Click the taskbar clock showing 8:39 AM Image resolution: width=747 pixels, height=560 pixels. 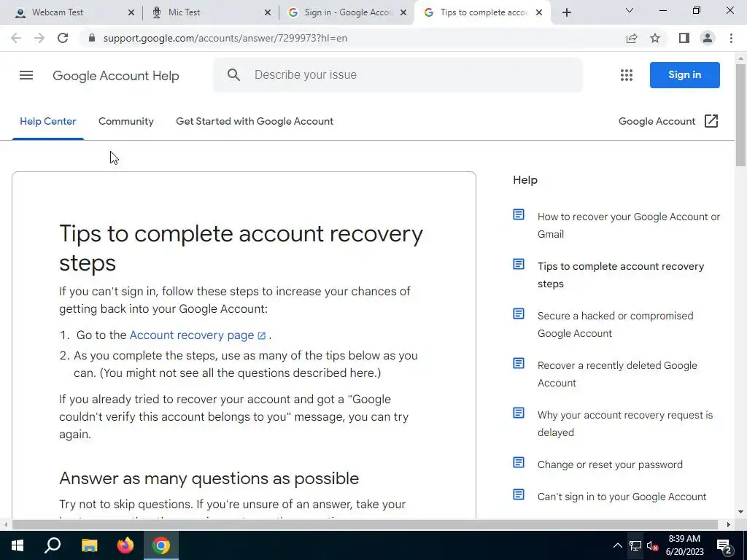(684, 545)
